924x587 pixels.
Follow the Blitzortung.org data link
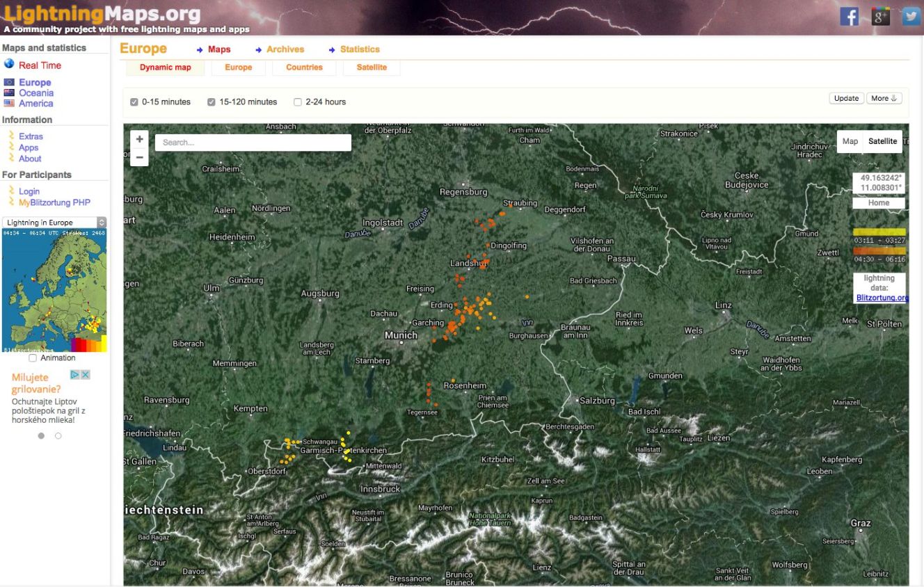pos(882,298)
